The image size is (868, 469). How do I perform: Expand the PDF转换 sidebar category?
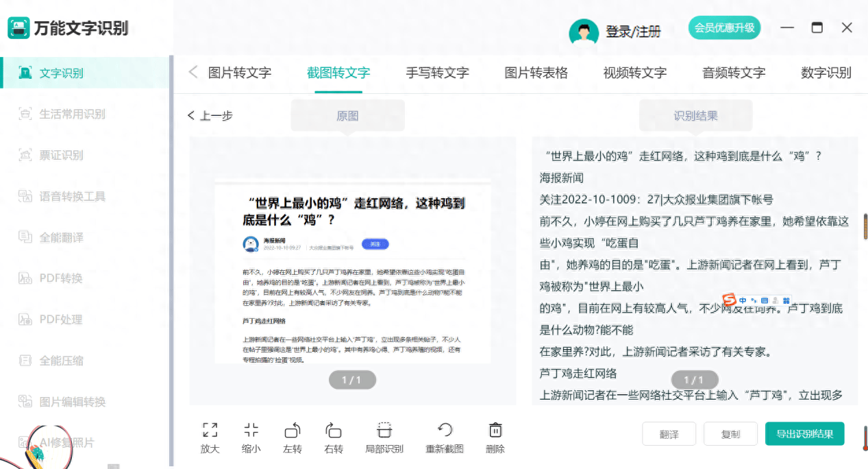(x=60, y=278)
